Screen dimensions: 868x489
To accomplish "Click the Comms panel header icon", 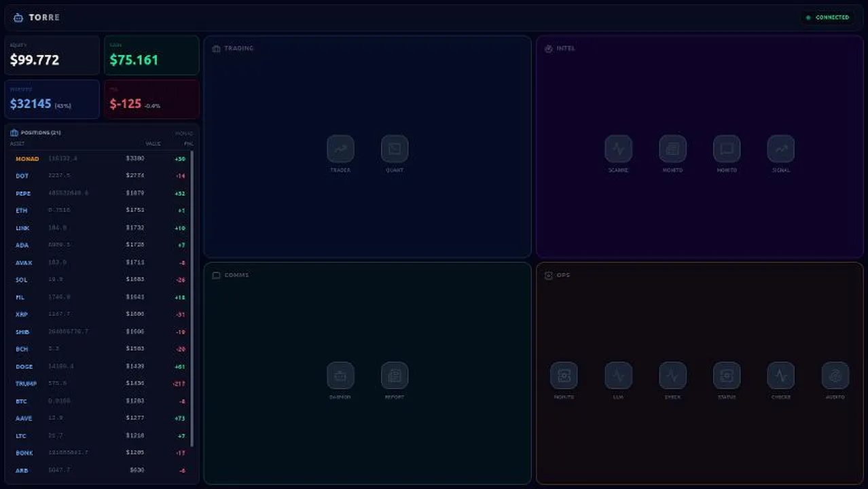I will click(x=216, y=275).
